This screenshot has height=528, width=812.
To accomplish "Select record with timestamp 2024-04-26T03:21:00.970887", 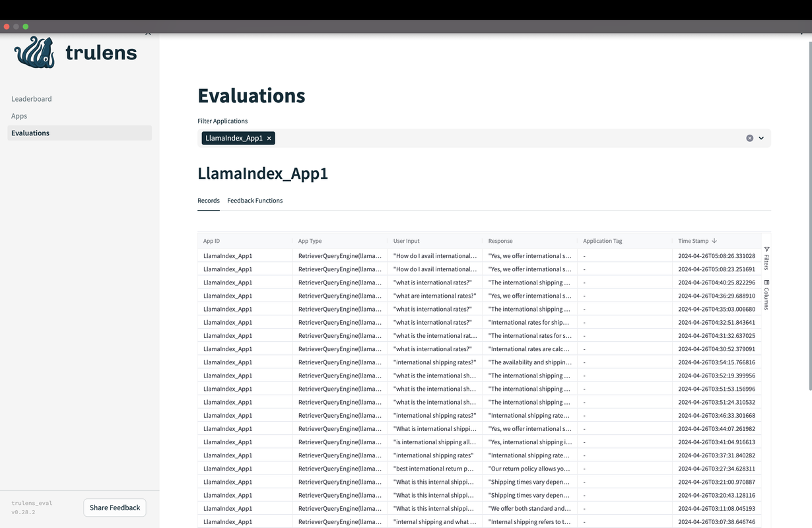I will tap(479, 482).
